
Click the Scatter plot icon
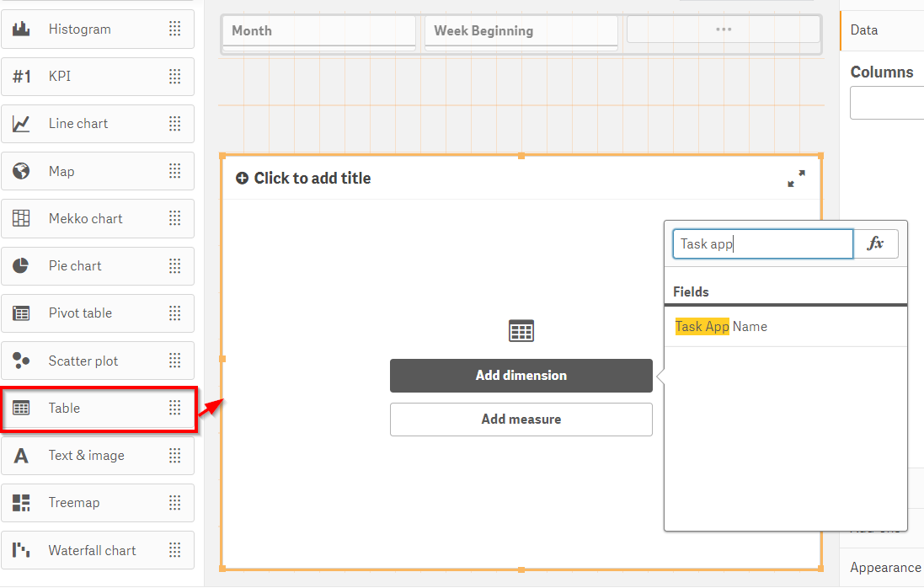tap(21, 361)
